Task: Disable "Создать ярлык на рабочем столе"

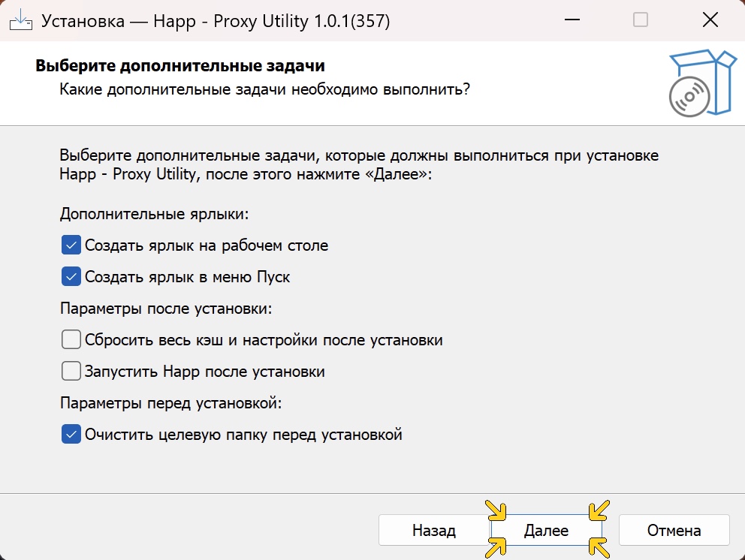Action: (70, 244)
